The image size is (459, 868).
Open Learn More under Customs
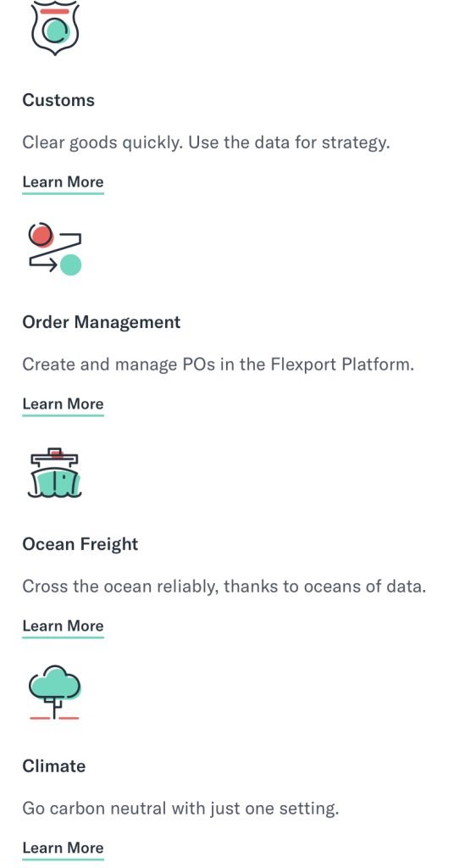(63, 182)
